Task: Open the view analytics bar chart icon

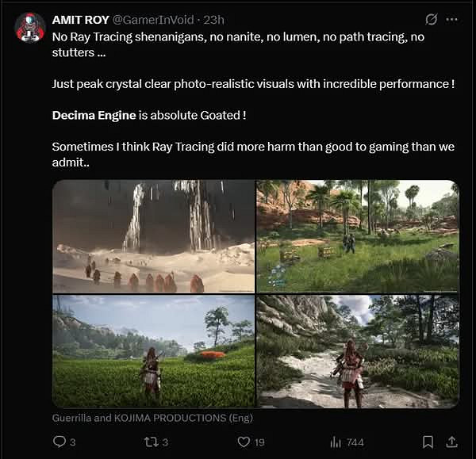Action: pyautogui.click(x=336, y=442)
